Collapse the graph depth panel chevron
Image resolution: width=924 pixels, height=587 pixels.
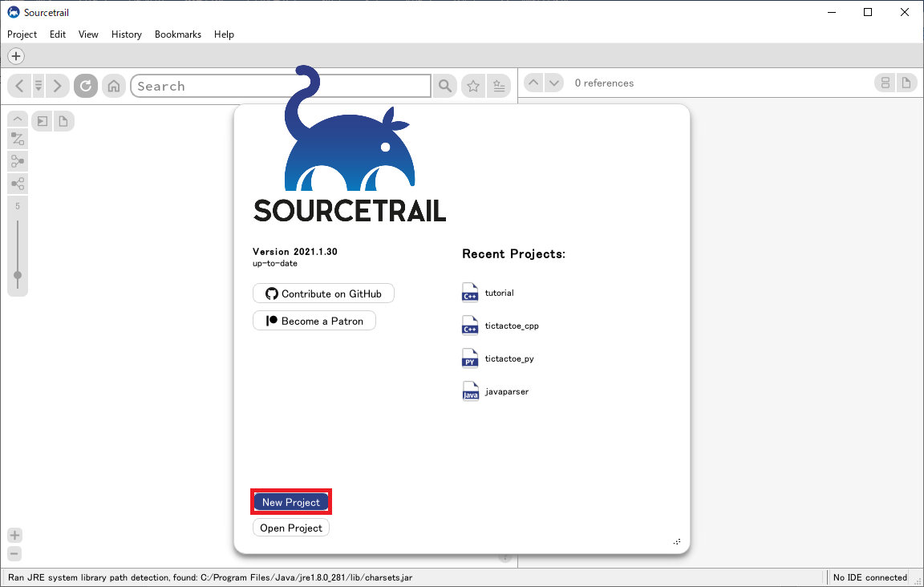[x=17, y=118]
